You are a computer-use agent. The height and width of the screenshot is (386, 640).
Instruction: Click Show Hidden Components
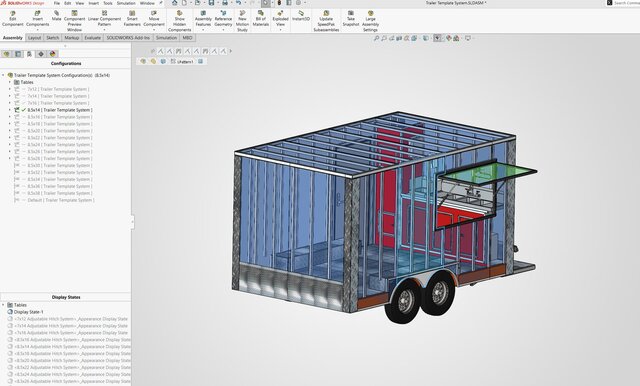tap(180, 21)
